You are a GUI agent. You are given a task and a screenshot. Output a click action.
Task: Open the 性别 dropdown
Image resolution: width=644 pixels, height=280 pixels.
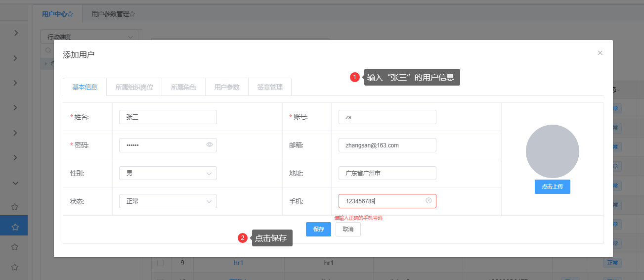(x=168, y=173)
